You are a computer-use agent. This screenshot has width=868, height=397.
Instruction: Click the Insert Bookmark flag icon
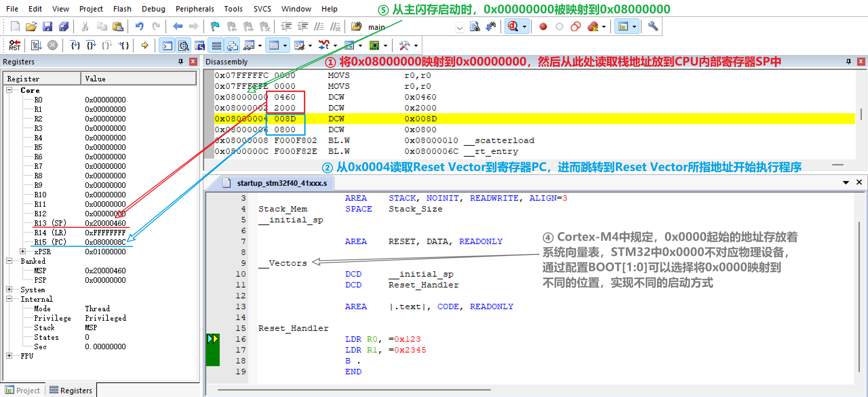click(x=215, y=26)
